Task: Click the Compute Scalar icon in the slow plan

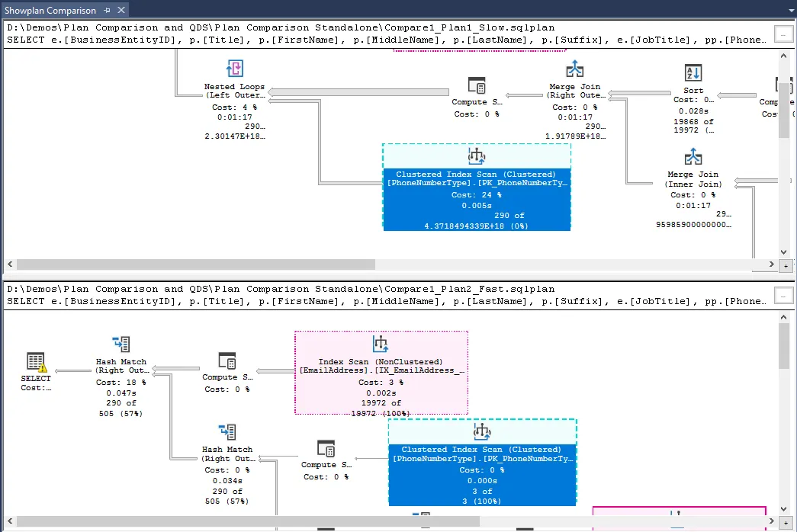Action: (x=477, y=83)
